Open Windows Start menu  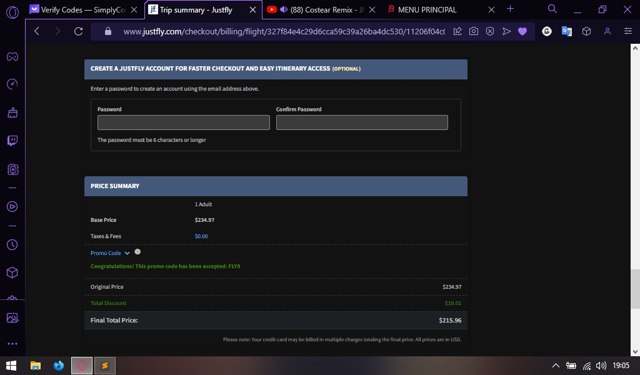pyautogui.click(x=11, y=366)
